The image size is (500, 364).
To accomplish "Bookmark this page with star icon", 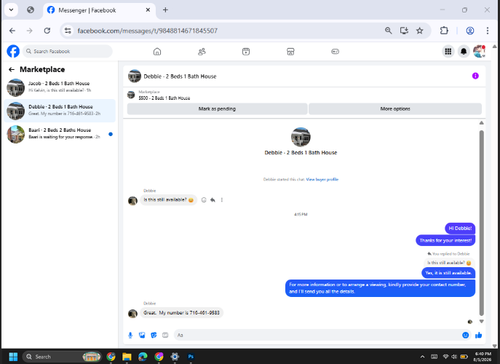I will (x=420, y=31).
